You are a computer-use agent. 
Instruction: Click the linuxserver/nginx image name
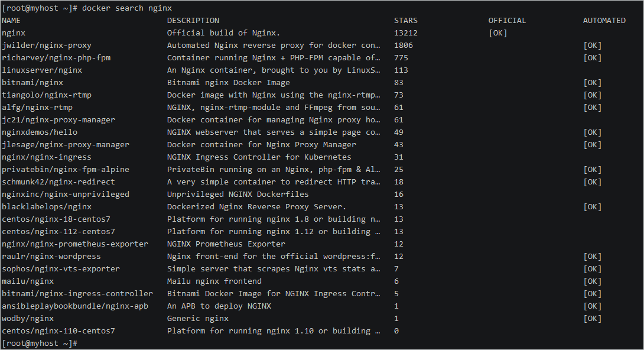[x=42, y=70]
